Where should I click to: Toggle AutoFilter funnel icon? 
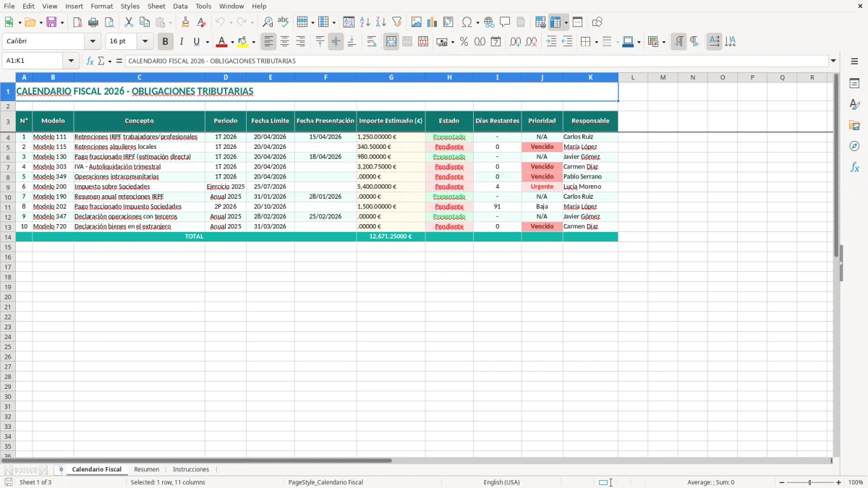click(397, 22)
